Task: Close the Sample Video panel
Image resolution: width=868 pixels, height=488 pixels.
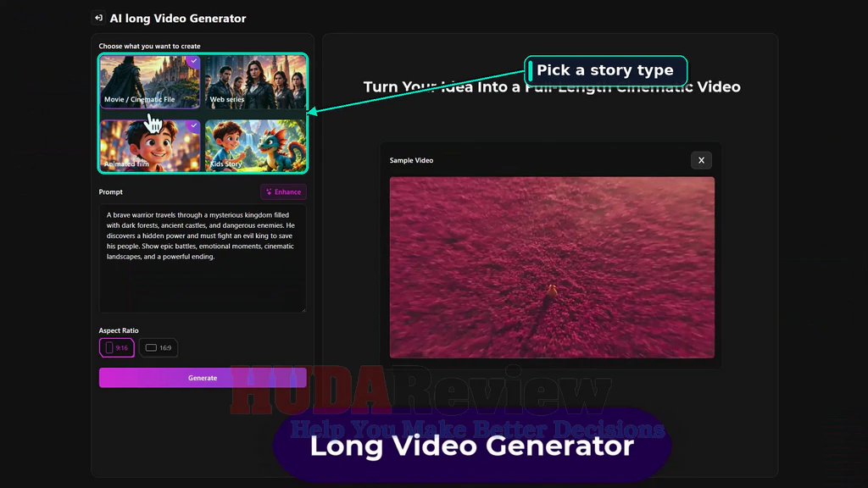Action: [701, 160]
